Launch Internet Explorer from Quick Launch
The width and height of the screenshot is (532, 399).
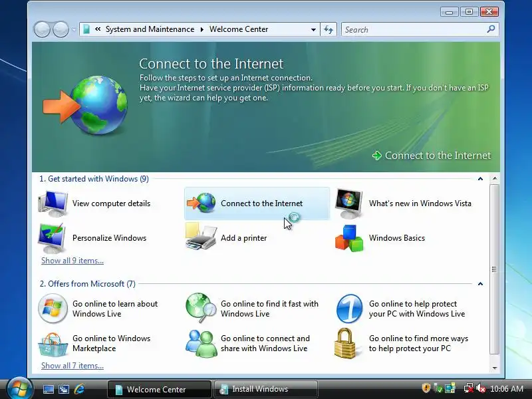(x=79, y=389)
